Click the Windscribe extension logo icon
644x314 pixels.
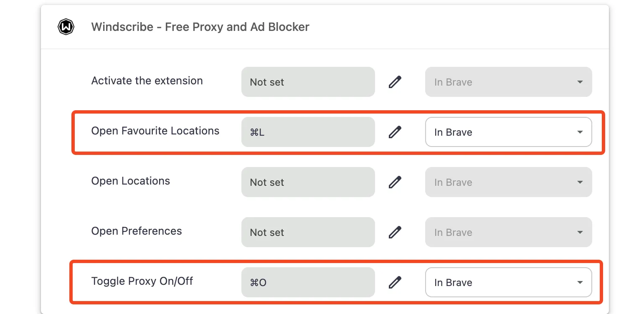pos(66,26)
